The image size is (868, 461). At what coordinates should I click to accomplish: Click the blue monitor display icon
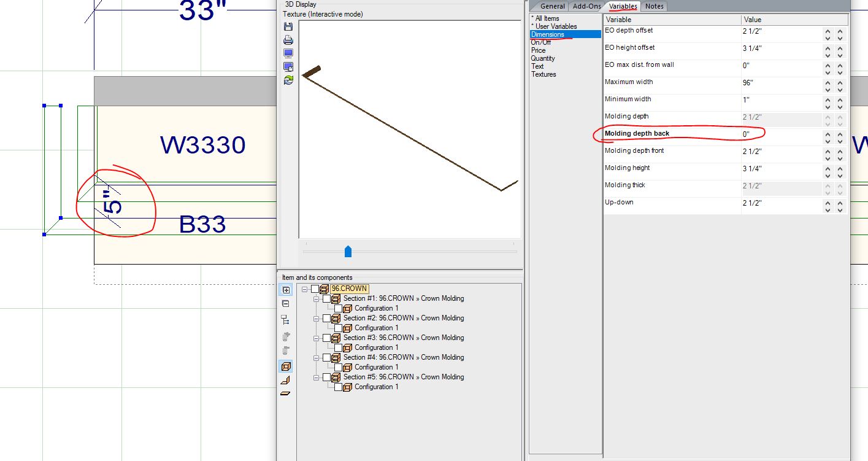[288, 53]
